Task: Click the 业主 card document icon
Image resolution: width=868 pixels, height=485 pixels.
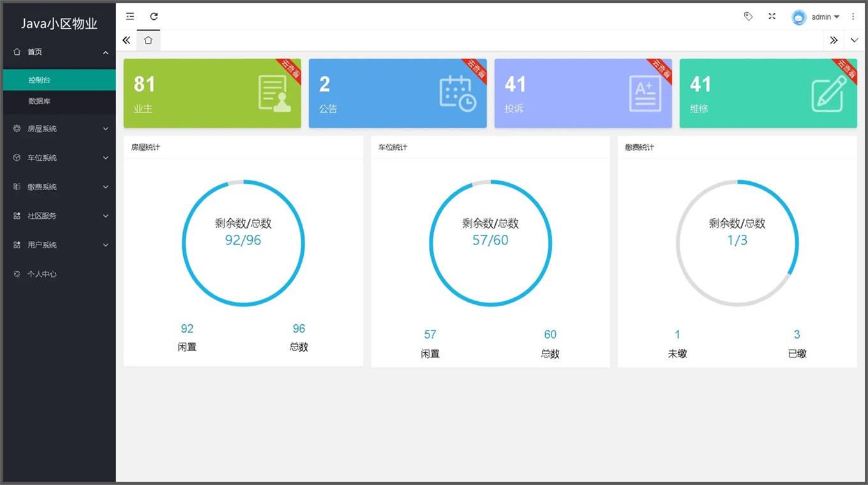Action: coord(274,94)
